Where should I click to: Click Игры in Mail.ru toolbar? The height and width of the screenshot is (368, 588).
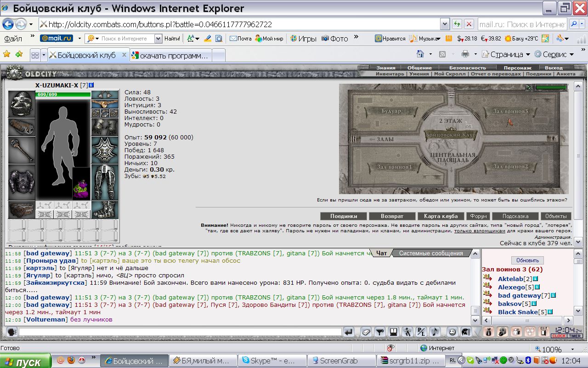coord(303,39)
